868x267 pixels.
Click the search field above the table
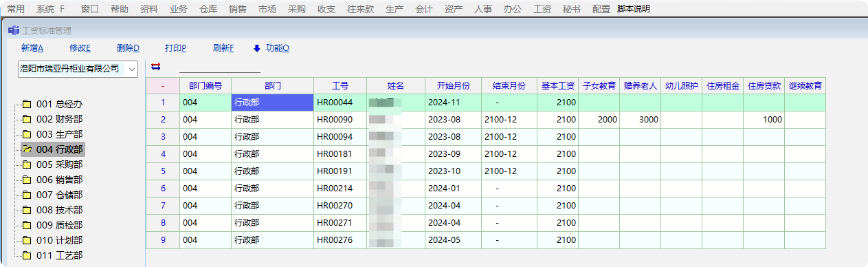[220, 67]
